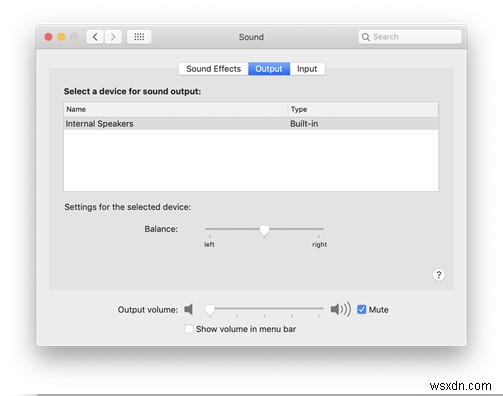
Task: Show all preferences with the grid icon
Action: point(139,37)
